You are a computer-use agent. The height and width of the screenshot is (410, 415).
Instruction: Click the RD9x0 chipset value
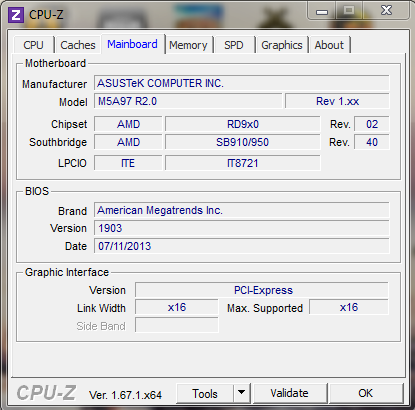point(243,124)
